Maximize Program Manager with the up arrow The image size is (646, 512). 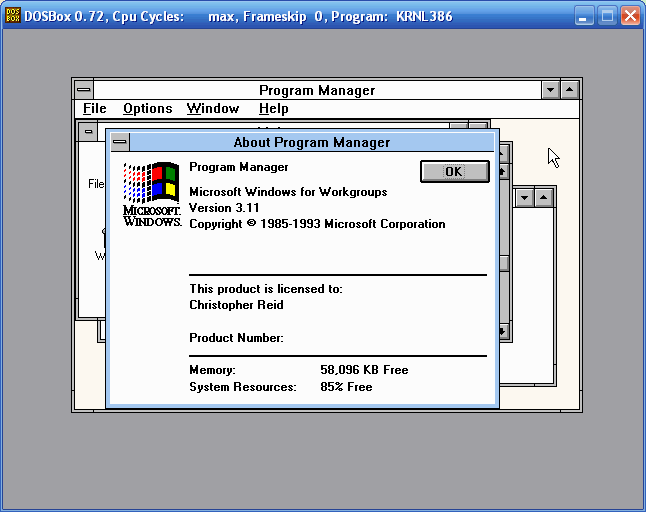click(570, 90)
